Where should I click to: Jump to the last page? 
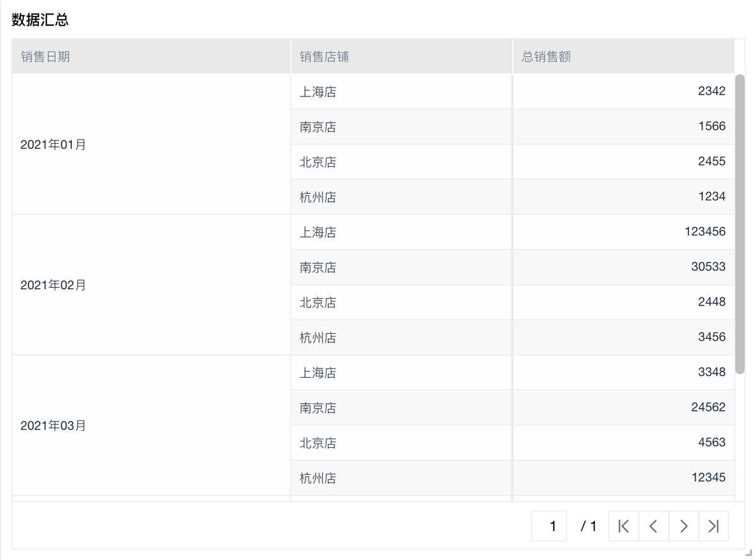coord(713,526)
